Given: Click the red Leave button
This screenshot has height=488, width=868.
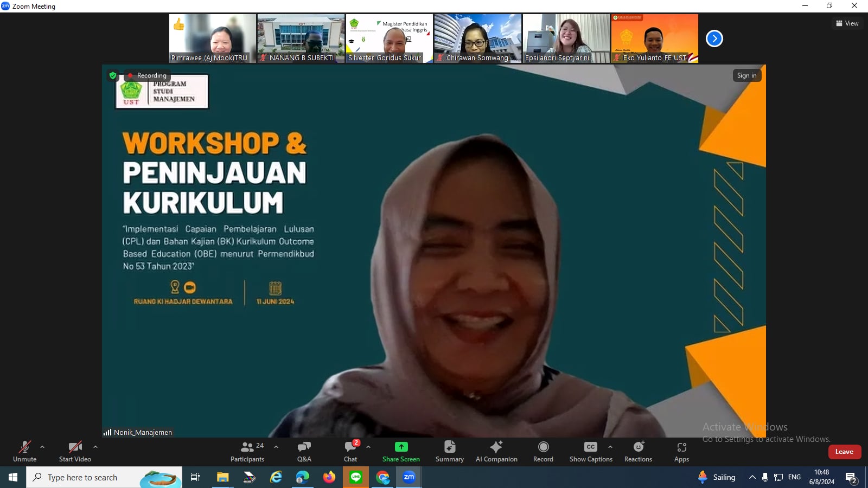Looking at the screenshot, I should [x=844, y=452].
